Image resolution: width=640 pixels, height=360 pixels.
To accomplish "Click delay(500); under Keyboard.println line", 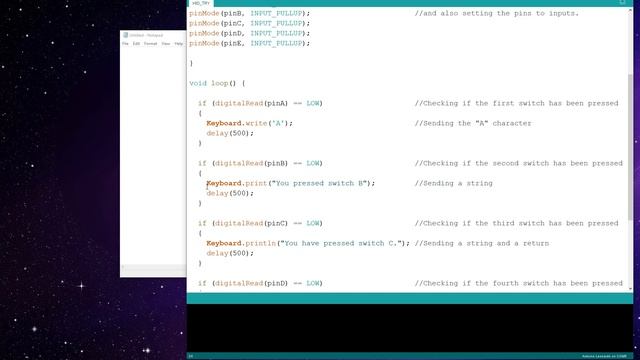I will click(230, 253).
